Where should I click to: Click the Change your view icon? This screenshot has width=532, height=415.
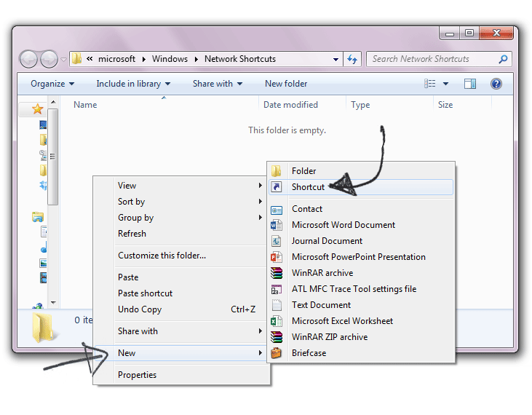pyautogui.click(x=430, y=84)
